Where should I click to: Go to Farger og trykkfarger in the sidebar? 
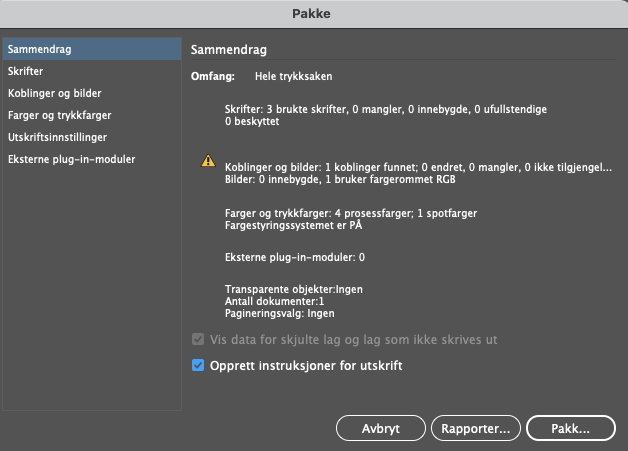[x=59, y=115]
